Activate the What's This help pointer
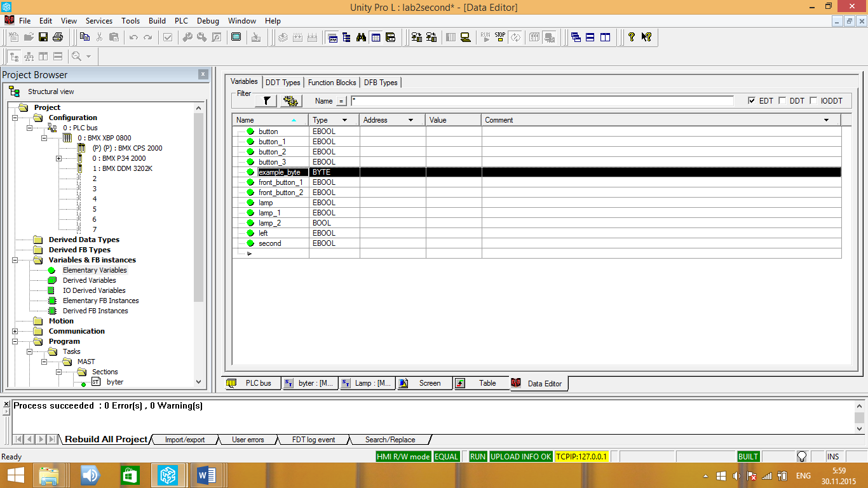The height and width of the screenshot is (488, 868). [x=646, y=37]
